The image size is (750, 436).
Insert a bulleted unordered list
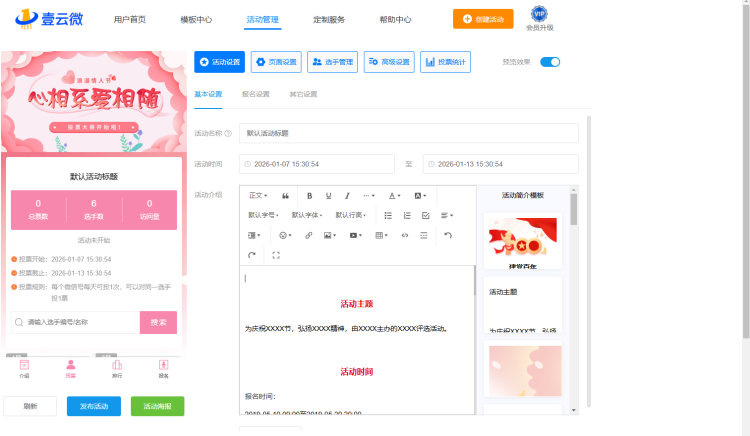tap(388, 215)
